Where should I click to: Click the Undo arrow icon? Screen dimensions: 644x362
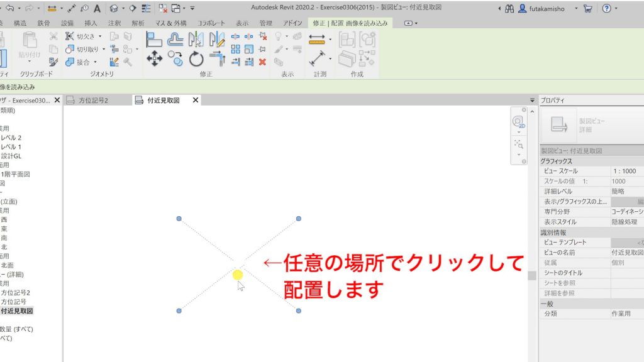[10, 8]
